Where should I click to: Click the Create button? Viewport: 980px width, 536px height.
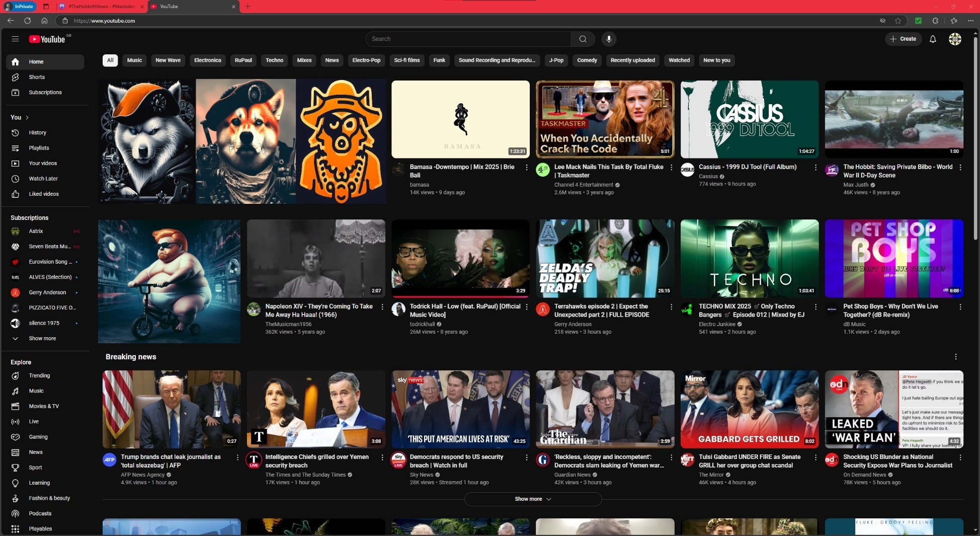[x=903, y=39]
